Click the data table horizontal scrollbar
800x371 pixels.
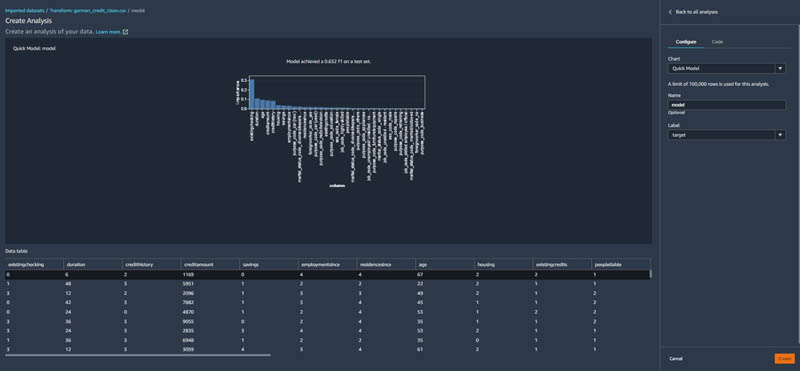[138, 355]
